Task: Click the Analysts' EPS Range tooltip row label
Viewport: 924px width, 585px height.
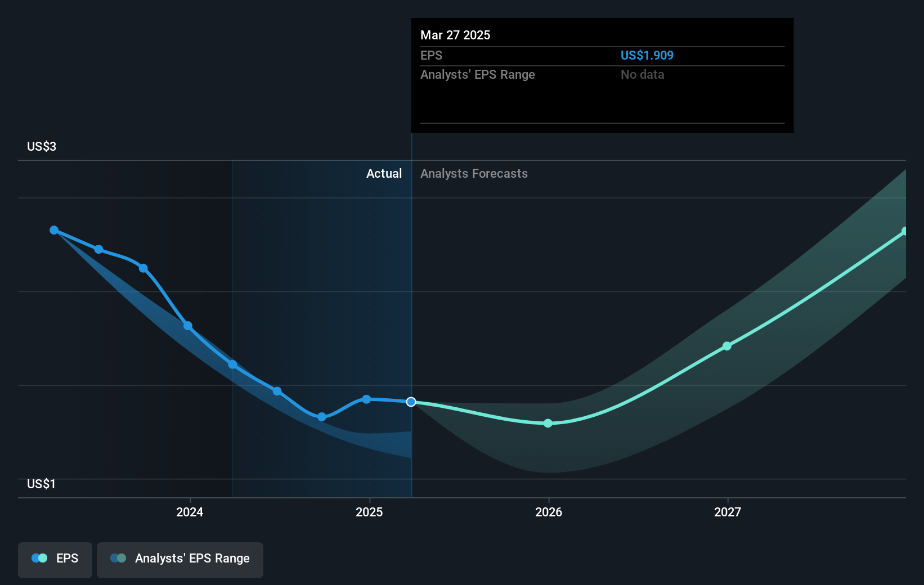Action: (x=478, y=74)
